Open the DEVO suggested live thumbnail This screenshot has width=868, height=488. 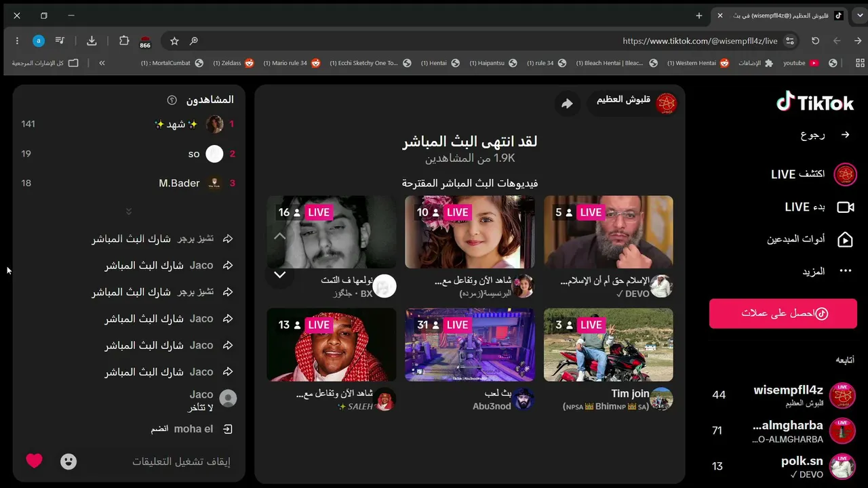pos(608,232)
